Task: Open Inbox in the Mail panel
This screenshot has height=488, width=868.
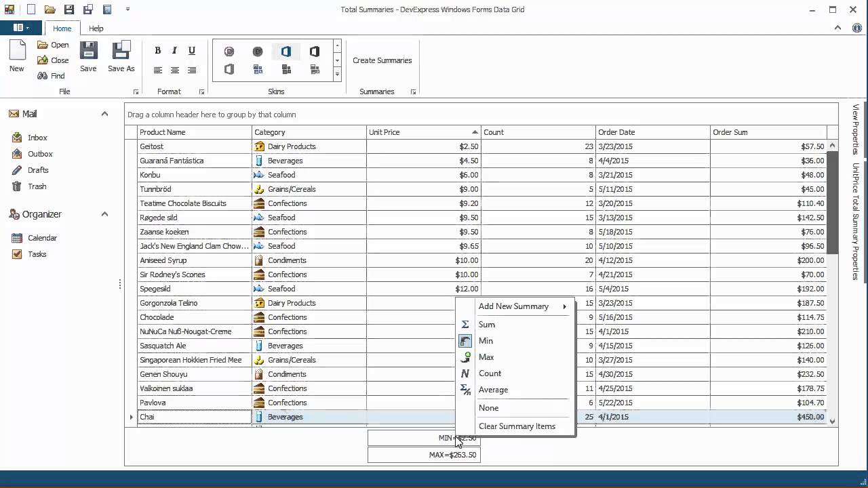Action: coord(37,138)
